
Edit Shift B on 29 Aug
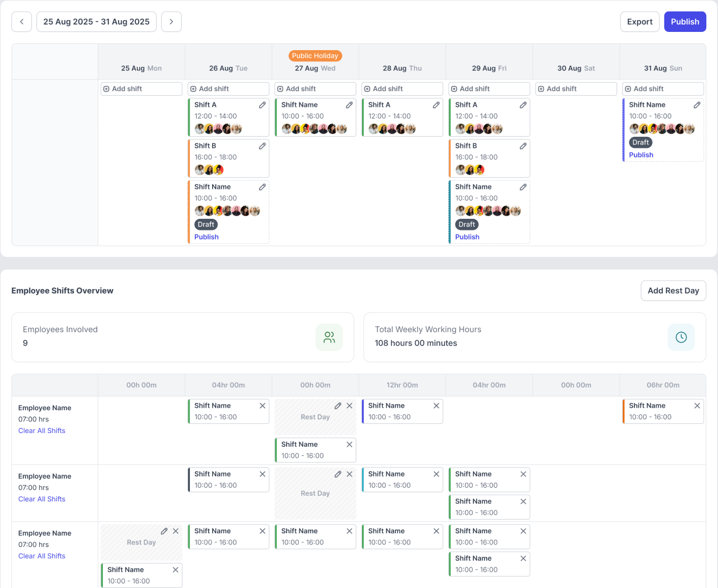523,146
